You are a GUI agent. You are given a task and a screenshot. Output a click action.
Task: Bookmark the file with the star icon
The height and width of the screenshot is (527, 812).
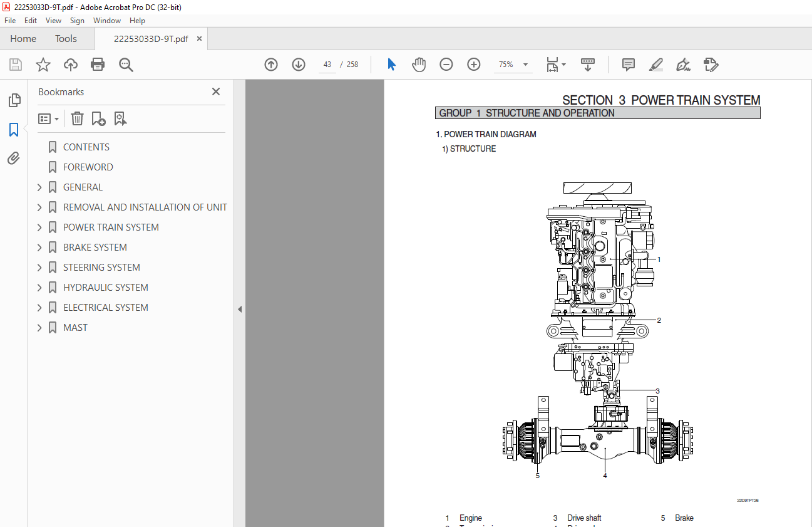click(x=43, y=65)
